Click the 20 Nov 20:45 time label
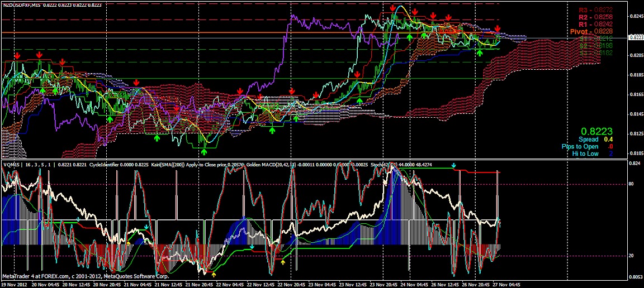Screen dimensions: 644x288 [x=107, y=284]
